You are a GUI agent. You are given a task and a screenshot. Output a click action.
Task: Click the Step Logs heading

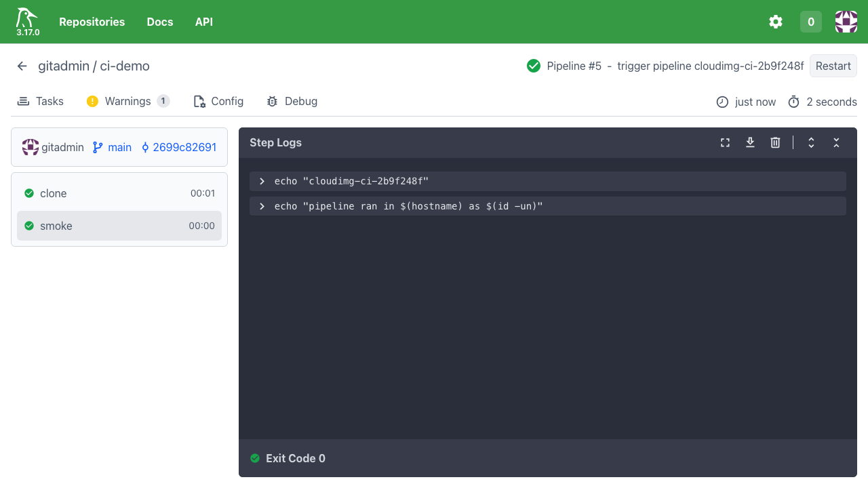point(275,142)
